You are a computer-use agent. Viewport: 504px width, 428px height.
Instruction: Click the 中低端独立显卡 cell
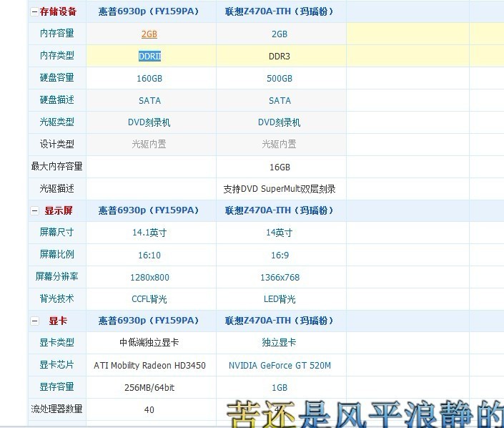[149, 342]
